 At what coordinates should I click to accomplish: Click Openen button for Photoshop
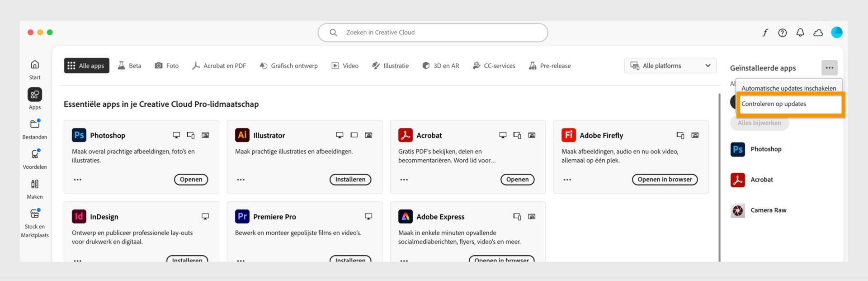[x=191, y=180]
